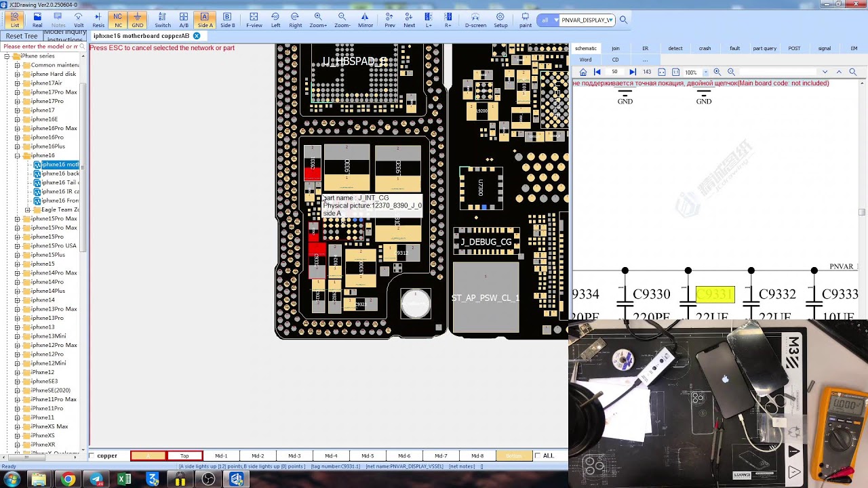Expand the iPhxne17Pro Max tree node
This screenshot has width=868, height=488.
(x=17, y=92)
